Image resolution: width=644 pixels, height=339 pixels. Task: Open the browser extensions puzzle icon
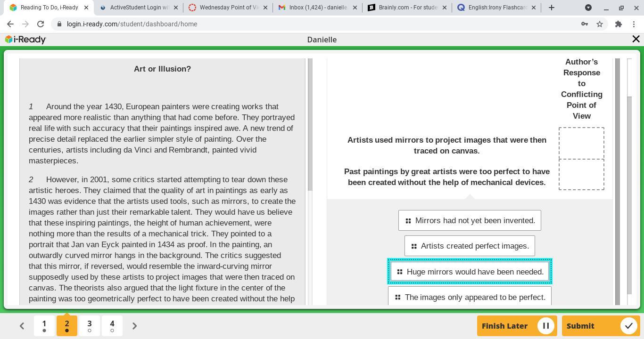pyautogui.click(x=619, y=24)
